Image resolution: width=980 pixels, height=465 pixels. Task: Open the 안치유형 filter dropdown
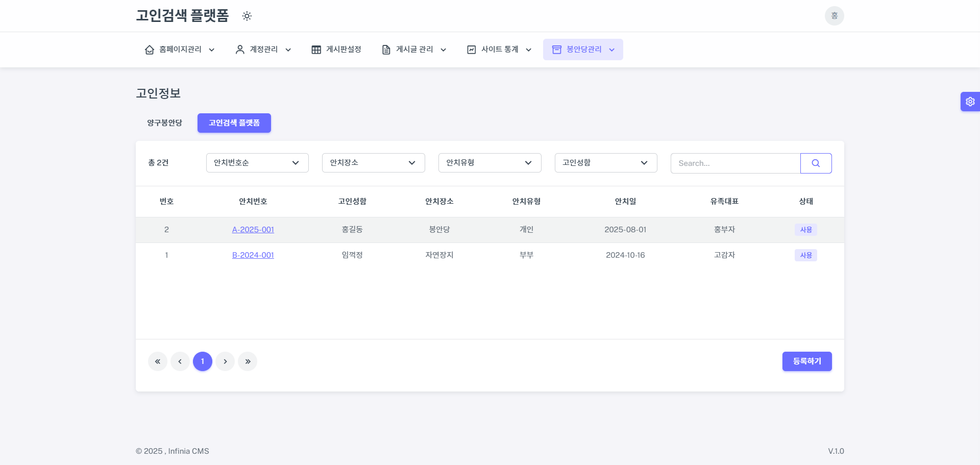pos(489,163)
